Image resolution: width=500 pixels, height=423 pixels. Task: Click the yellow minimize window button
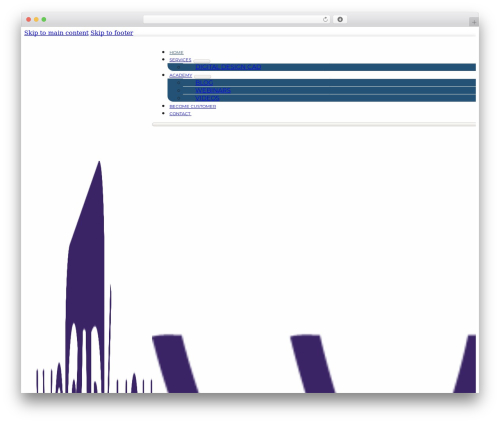click(36, 19)
